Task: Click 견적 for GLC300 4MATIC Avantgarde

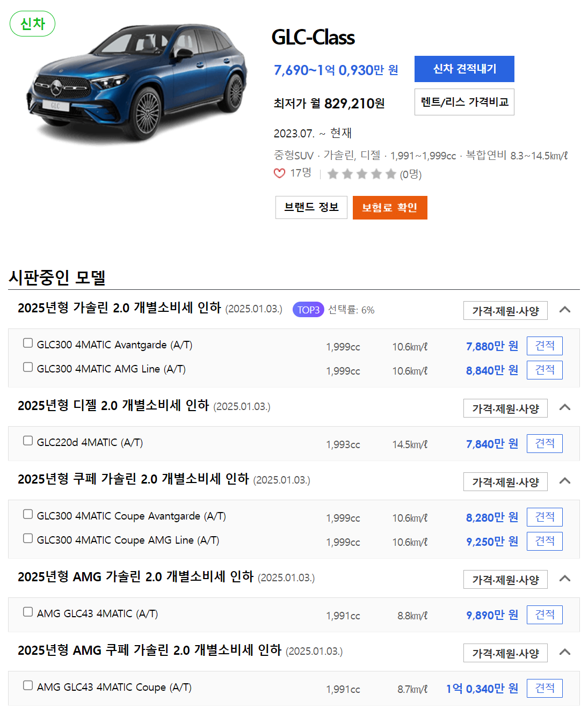Action: coord(545,346)
